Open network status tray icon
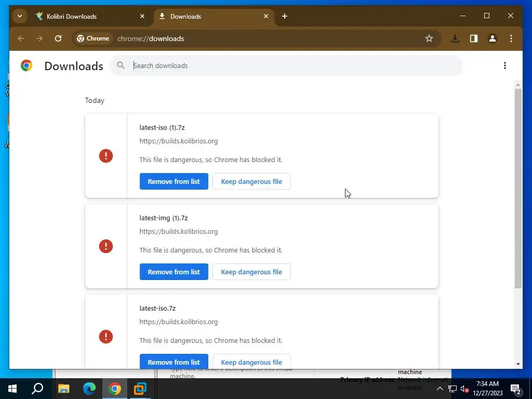 tap(453, 389)
